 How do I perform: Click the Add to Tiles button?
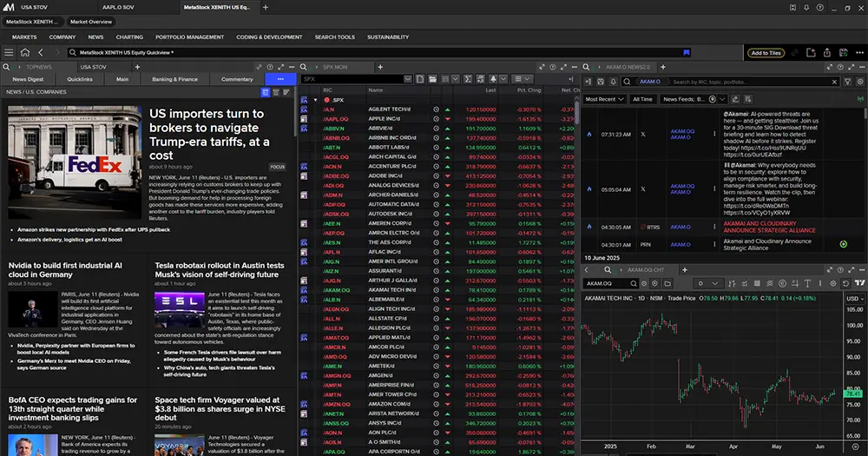(766, 53)
